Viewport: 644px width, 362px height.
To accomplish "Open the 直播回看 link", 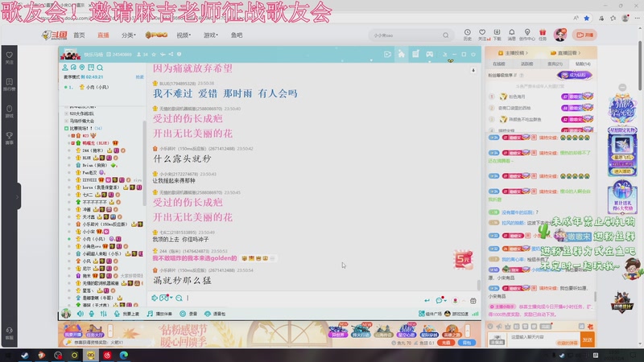I will tap(566, 53).
